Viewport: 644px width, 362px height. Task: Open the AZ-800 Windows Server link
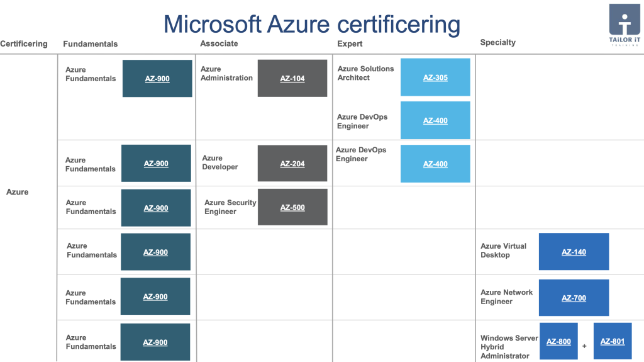coord(558,341)
